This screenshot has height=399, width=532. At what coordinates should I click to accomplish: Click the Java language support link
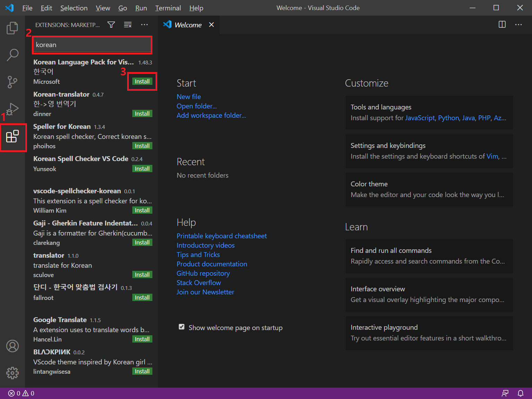pos(468,118)
